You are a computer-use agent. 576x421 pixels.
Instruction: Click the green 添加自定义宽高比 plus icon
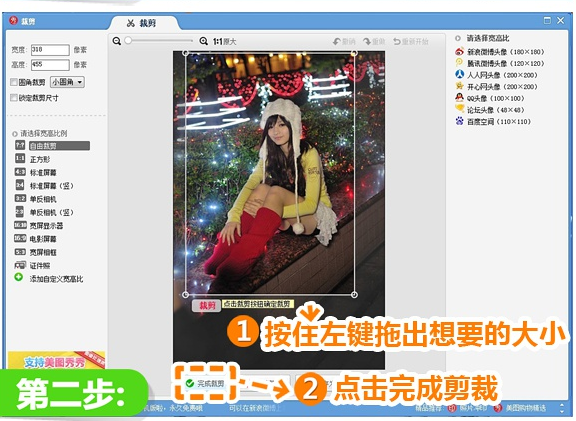19,277
